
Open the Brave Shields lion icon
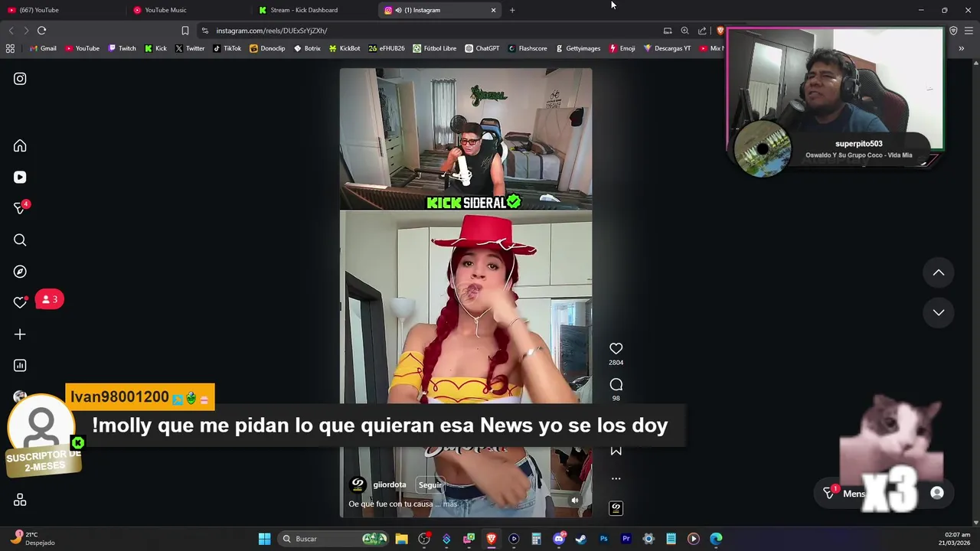[x=720, y=31]
